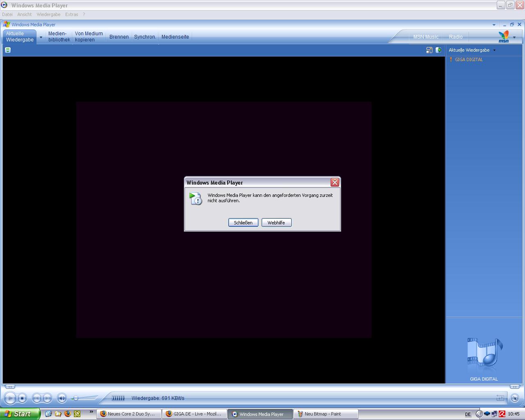Click the warning media icon in the dialog
The width and height of the screenshot is (525, 420).
click(x=196, y=199)
